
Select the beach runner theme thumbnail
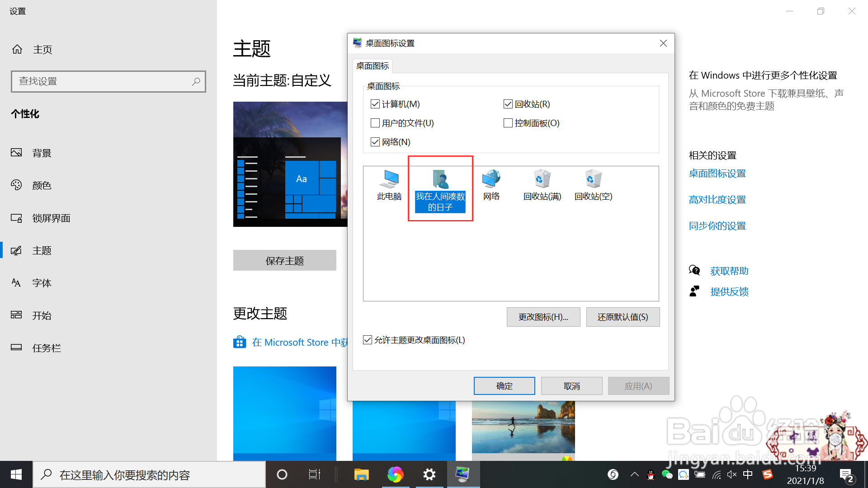point(523,427)
